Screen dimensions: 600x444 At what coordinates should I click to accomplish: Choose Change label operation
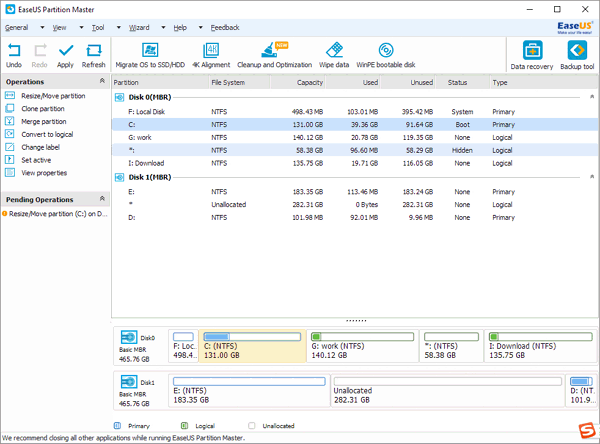coord(41,147)
